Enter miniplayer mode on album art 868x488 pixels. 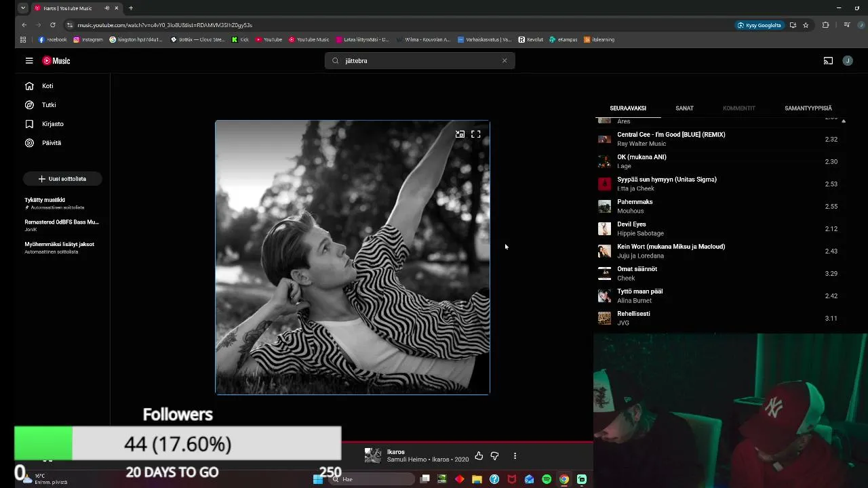tap(460, 134)
